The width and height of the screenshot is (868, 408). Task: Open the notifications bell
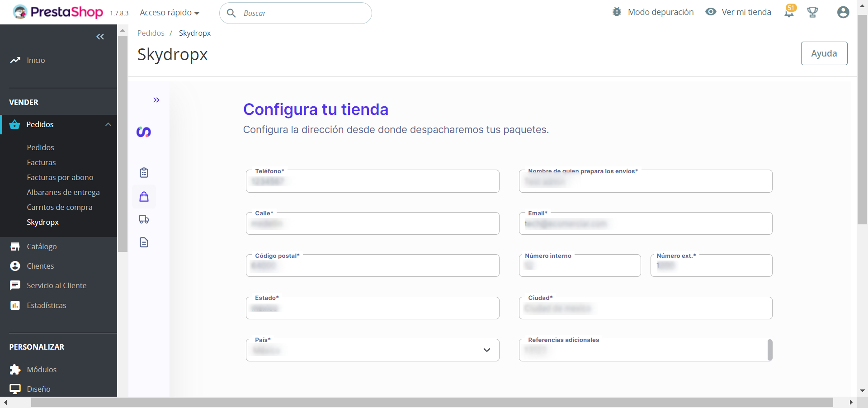point(789,12)
